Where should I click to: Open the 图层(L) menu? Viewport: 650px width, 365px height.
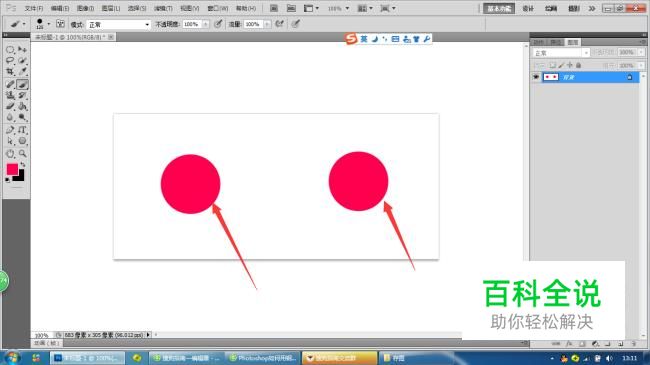click(111, 8)
